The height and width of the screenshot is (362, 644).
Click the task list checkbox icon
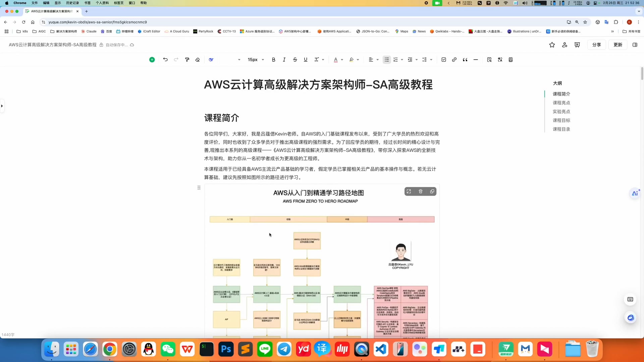click(443, 59)
